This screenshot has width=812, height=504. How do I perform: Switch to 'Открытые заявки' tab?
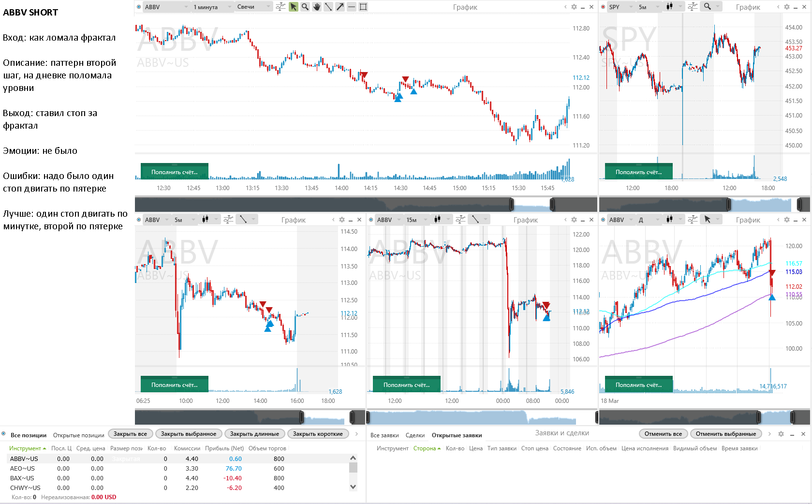(457, 435)
